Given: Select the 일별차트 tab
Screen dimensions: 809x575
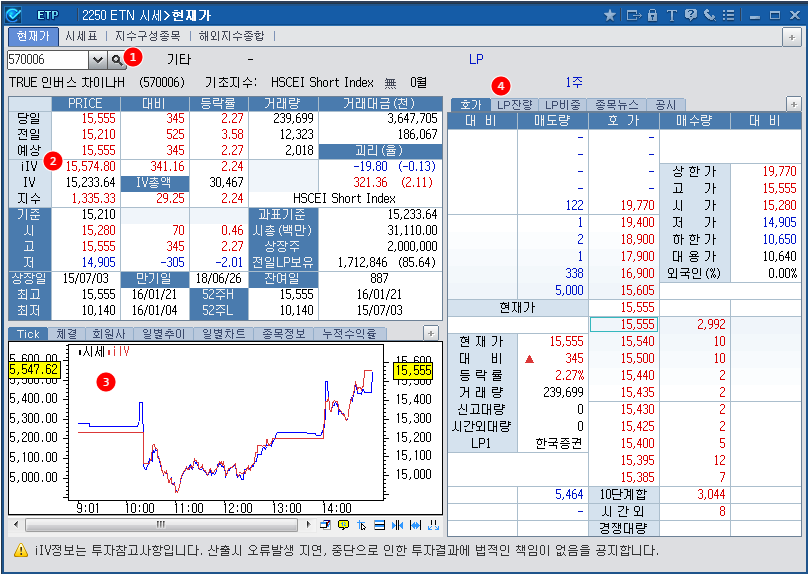Looking at the screenshot, I should click(225, 333).
